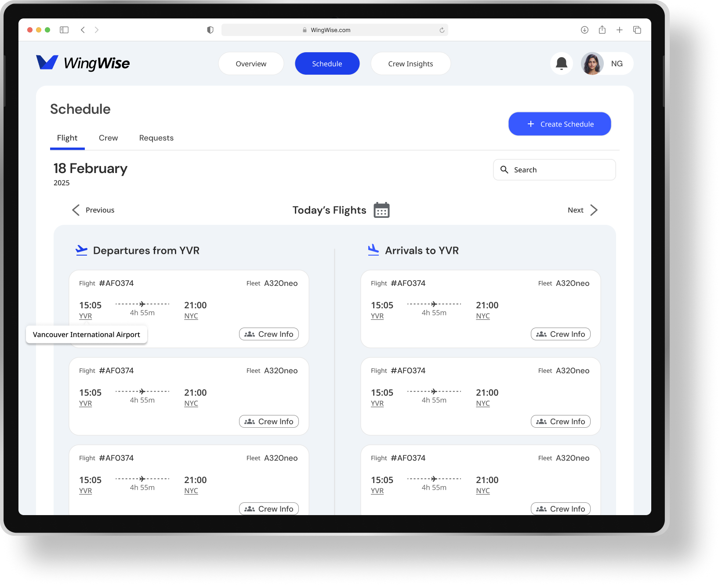Open Crew Info on first departure flight
This screenshot has height=588, width=722.
[x=269, y=334]
